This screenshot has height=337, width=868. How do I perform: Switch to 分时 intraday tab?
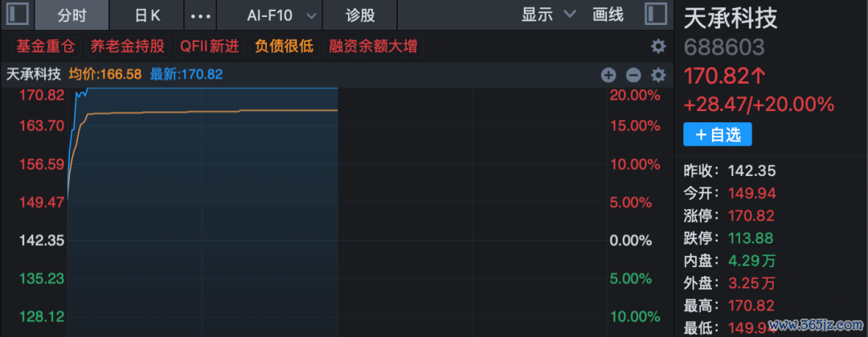72,15
